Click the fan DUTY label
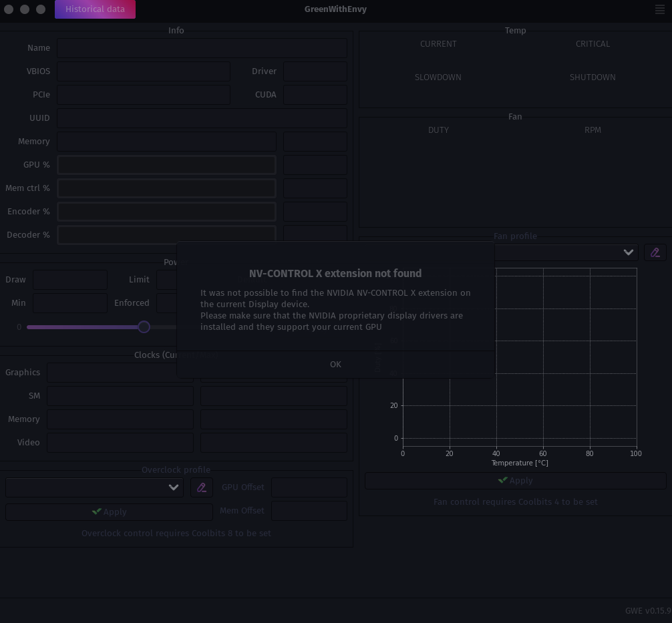This screenshot has height=623, width=672. 438,130
